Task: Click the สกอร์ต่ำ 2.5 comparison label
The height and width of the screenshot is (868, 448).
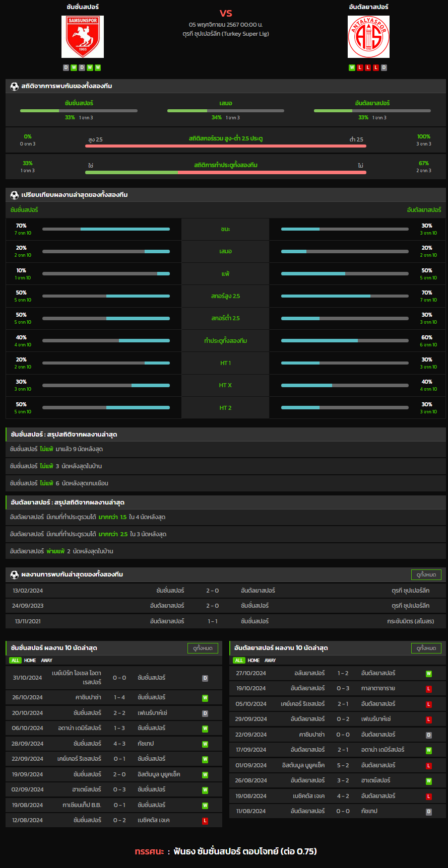Action: point(226,318)
